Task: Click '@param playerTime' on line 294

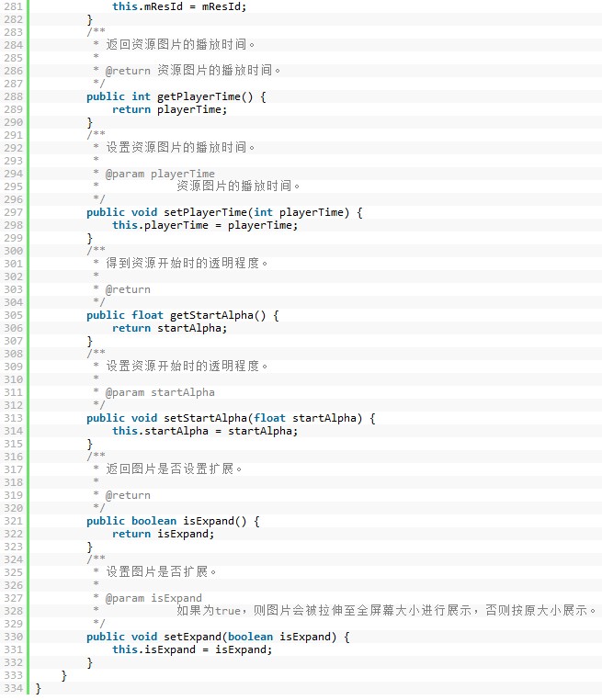Action: pos(160,174)
